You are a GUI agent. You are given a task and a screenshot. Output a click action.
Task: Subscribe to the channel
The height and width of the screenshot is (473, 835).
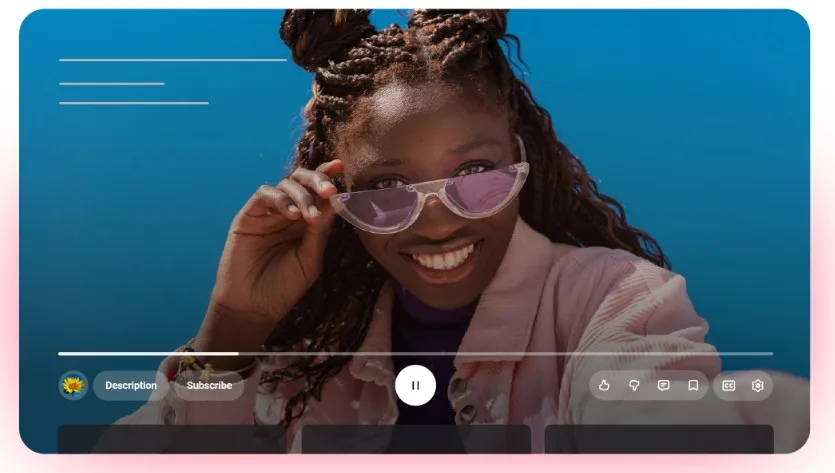click(x=209, y=385)
